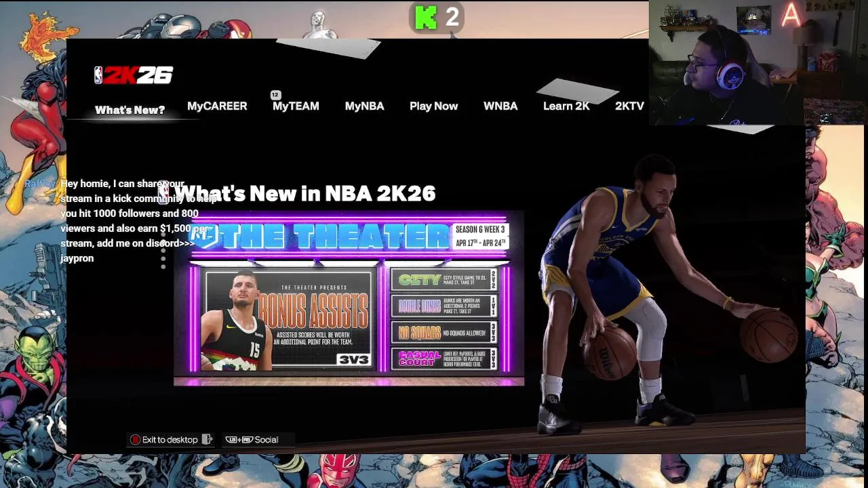Select the No Squads mode row

pyautogui.click(x=444, y=332)
